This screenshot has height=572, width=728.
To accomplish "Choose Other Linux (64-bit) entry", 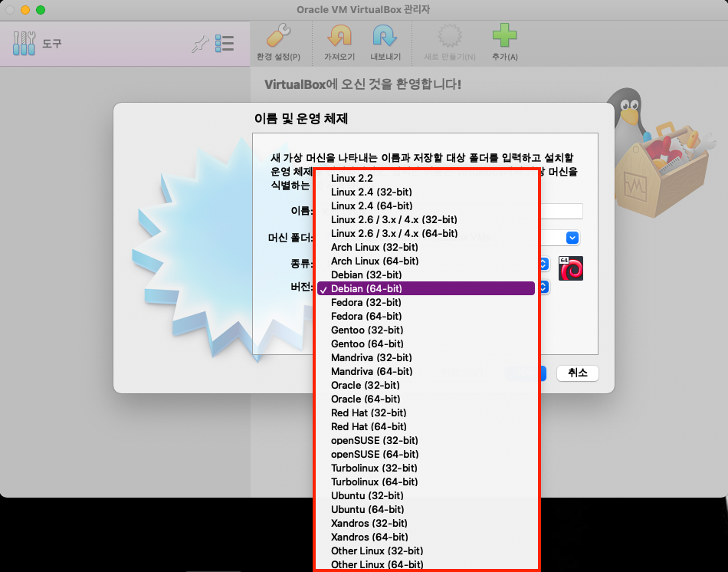I will (426, 564).
